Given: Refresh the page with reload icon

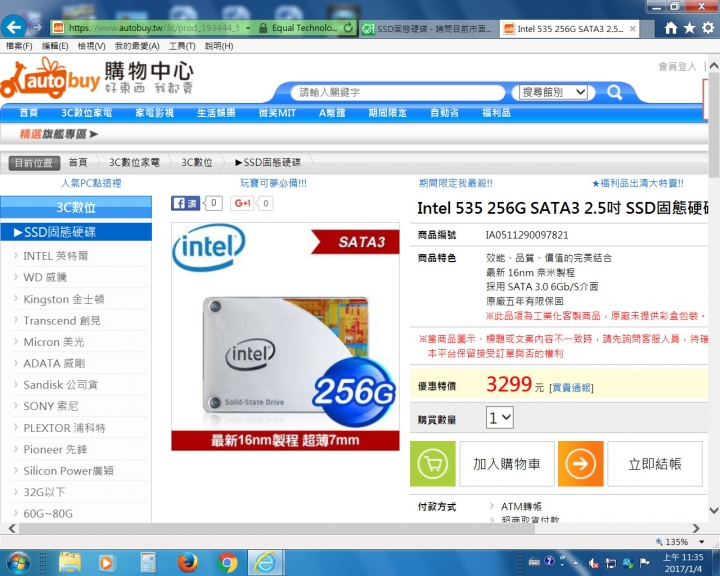Looking at the screenshot, I should tap(349, 28).
